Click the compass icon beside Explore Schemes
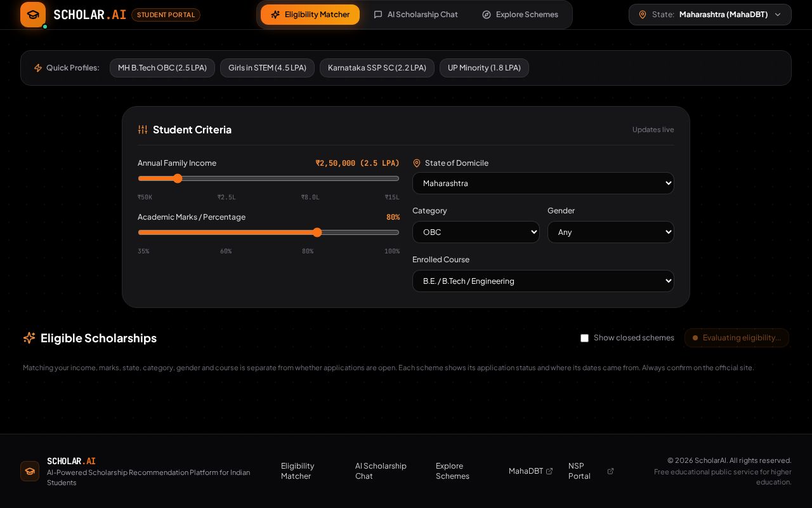The width and height of the screenshot is (812, 508). [x=487, y=15]
